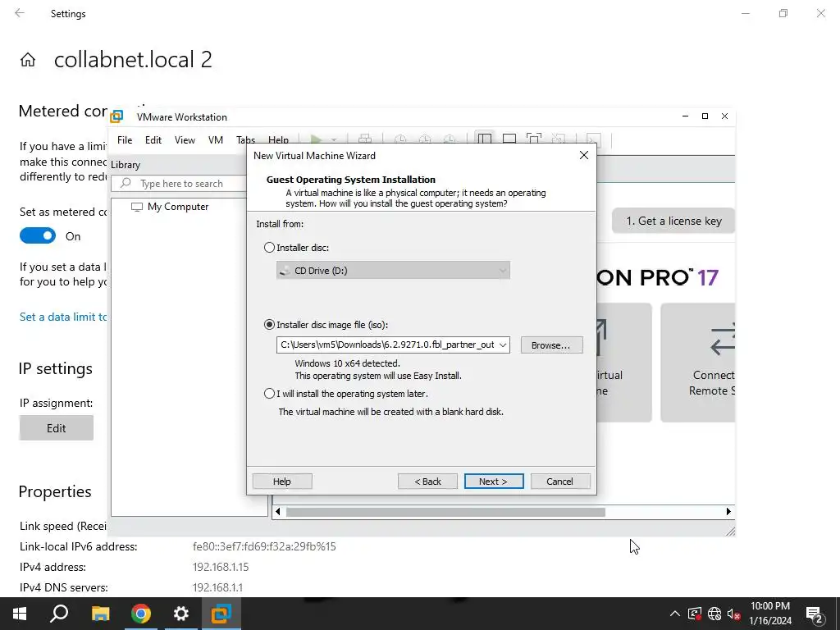Click the Settings home icon
840x630 pixels.
point(28,59)
